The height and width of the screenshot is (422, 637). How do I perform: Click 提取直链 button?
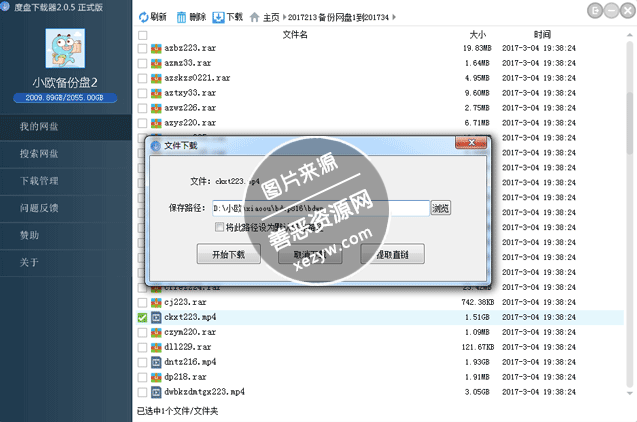[x=392, y=254]
